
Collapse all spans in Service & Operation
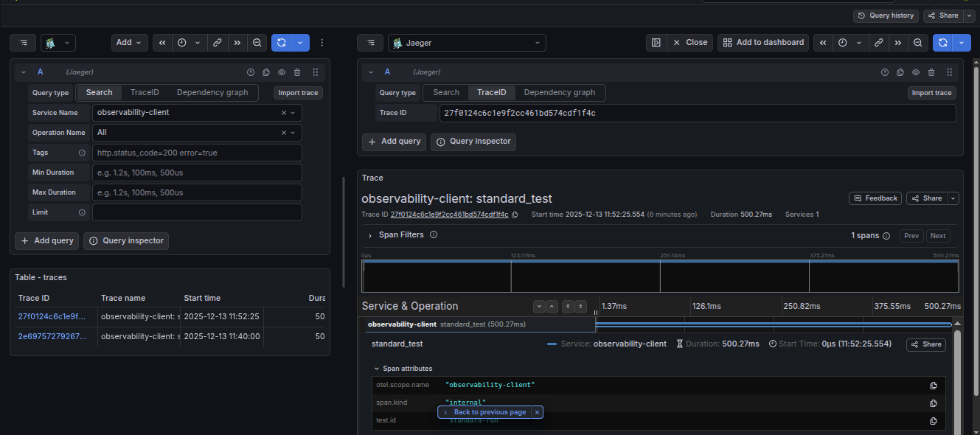(x=580, y=306)
